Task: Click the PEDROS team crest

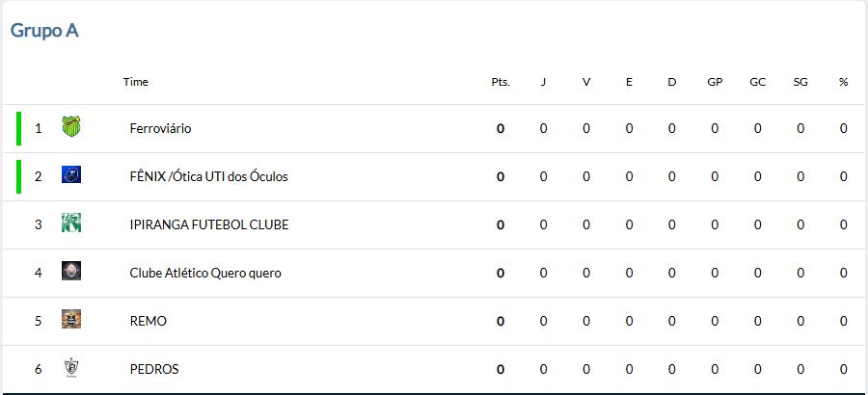Action: tap(71, 368)
